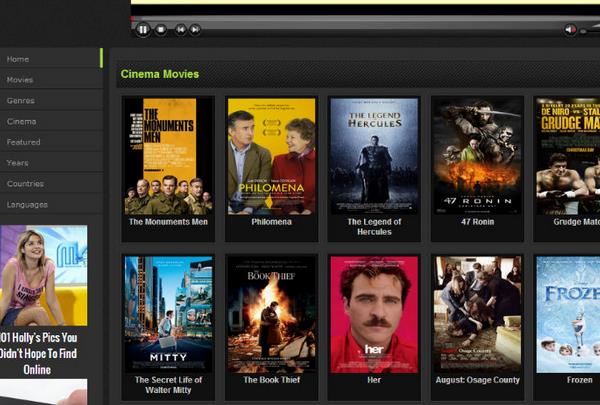Image resolution: width=600 pixels, height=405 pixels.
Task: Open The Book Thief title link
Action: pos(272,380)
